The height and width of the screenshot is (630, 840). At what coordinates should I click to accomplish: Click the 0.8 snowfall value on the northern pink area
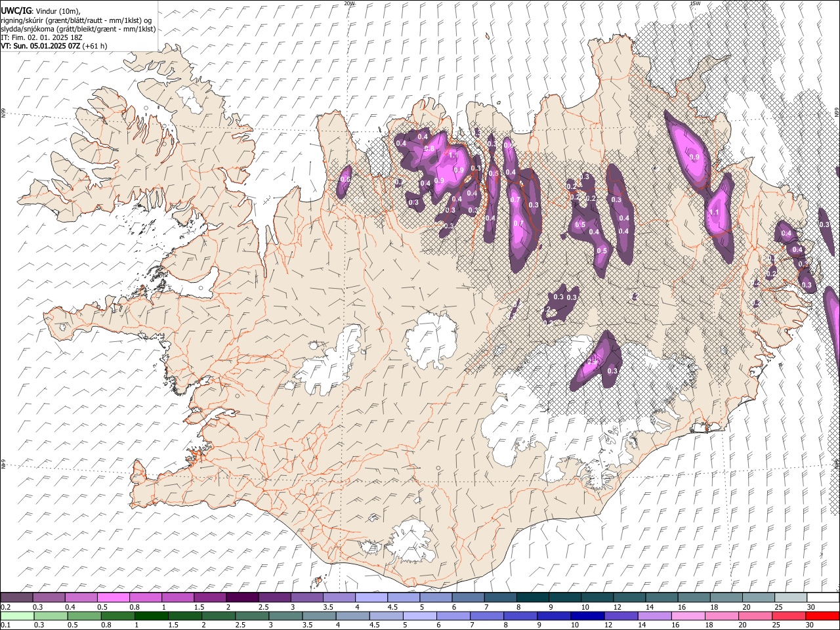[430, 149]
